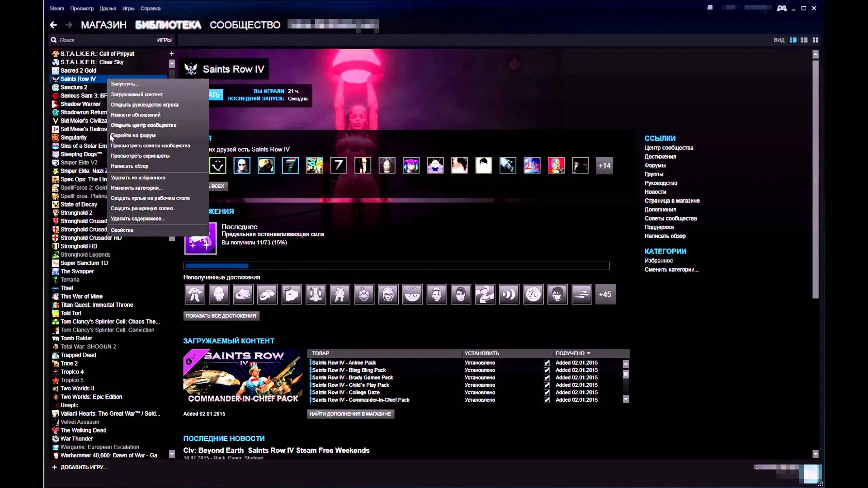
Task: Toggle checkbox for Saints Row IV - Commander-In-Chief Pack
Action: click(547, 400)
